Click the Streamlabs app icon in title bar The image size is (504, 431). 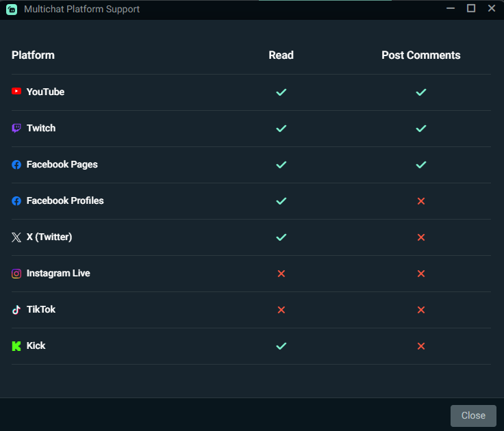pyautogui.click(x=12, y=10)
